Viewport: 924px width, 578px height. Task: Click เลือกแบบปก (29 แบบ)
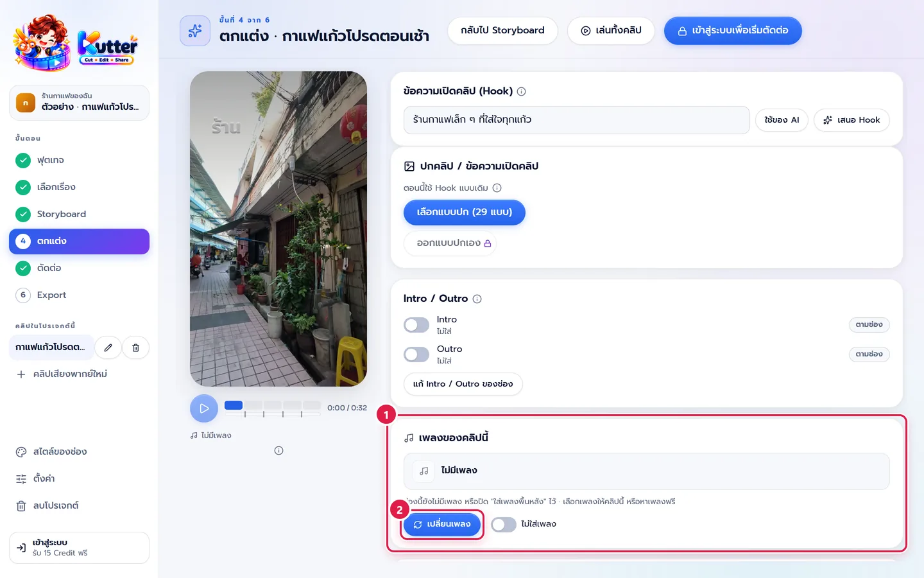pos(465,213)
